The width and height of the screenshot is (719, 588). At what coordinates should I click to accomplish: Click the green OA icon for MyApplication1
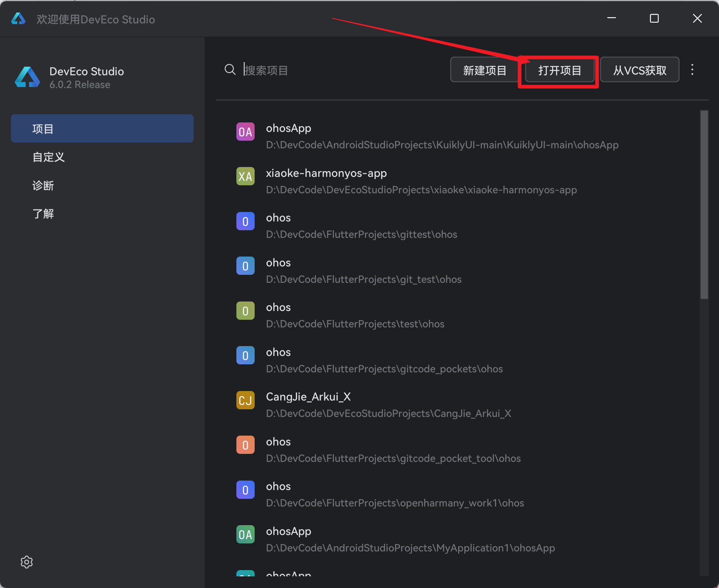click(x=246, y=535)
